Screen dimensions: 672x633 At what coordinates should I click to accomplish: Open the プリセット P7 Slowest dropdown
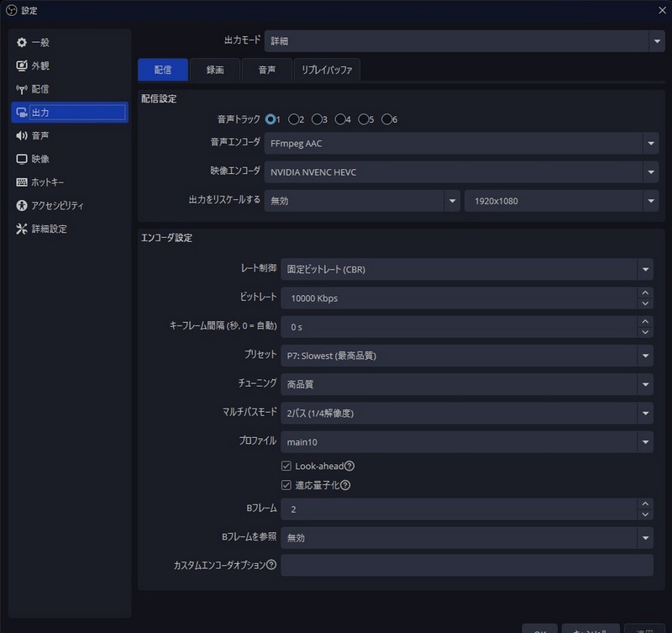[467, 356]
